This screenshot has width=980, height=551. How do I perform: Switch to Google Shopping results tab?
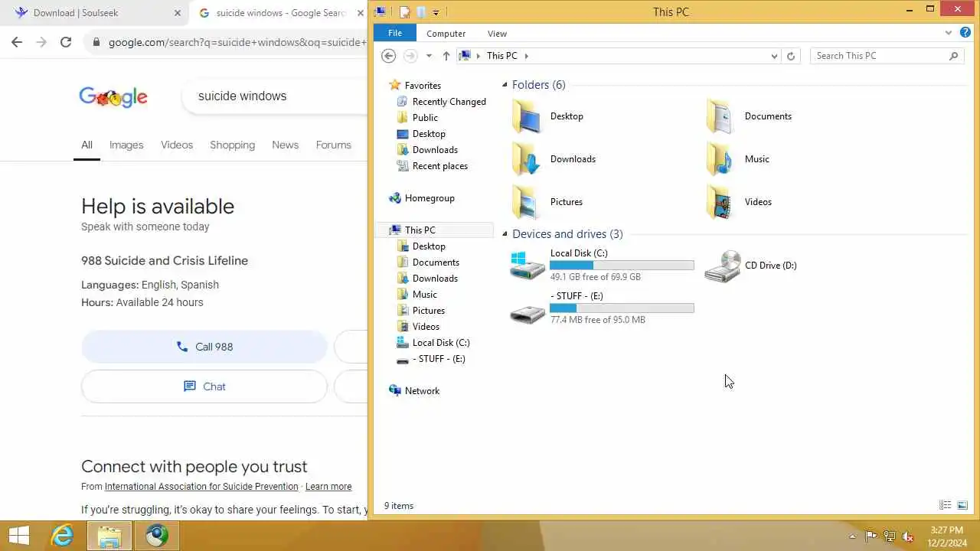tap(232, 145)
